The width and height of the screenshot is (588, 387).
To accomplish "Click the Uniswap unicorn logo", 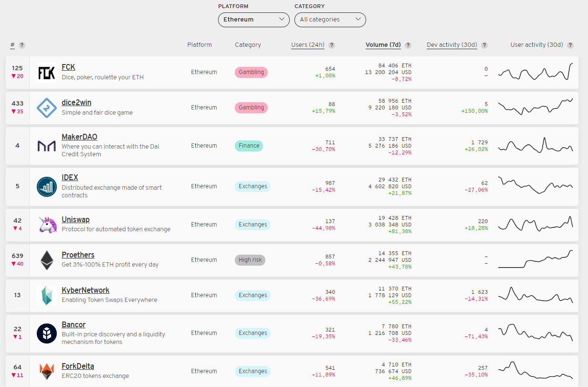I will tap(46, 225).
